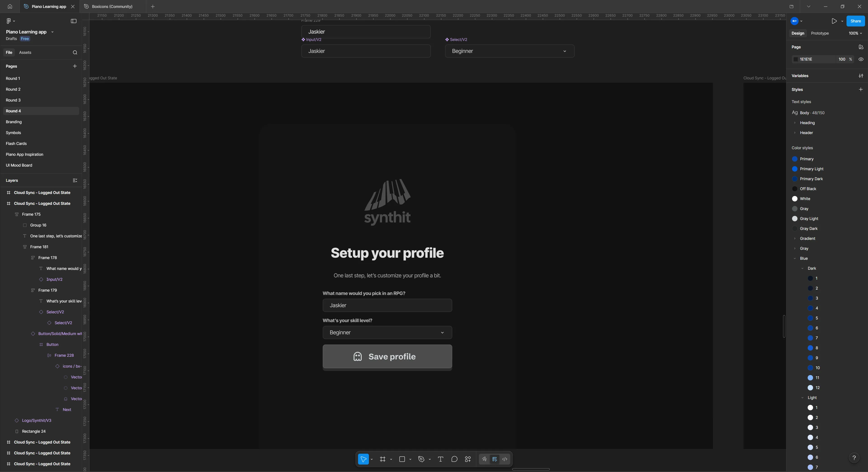Search assets using the magnifier icon
Screen dimensions: 868x472
[75, 52]
